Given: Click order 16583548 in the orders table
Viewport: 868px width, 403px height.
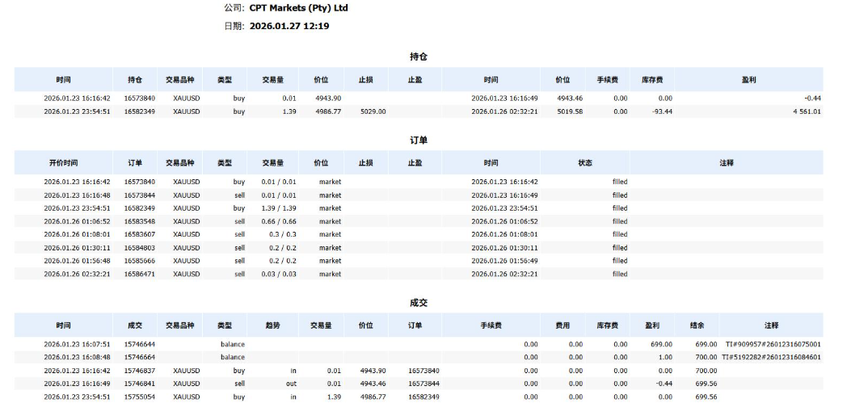Looking at the screenshot, I should point(139,221).
